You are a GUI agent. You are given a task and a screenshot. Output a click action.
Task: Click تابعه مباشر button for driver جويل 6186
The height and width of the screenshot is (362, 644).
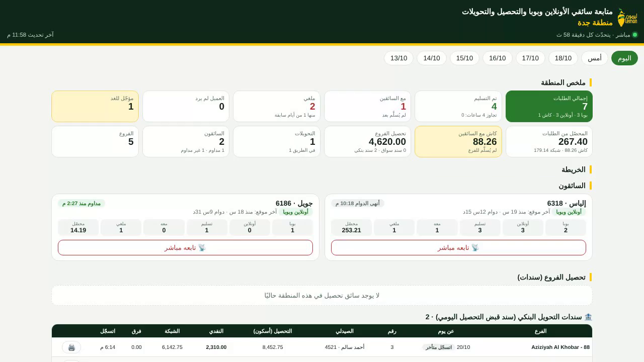[185, 247]
